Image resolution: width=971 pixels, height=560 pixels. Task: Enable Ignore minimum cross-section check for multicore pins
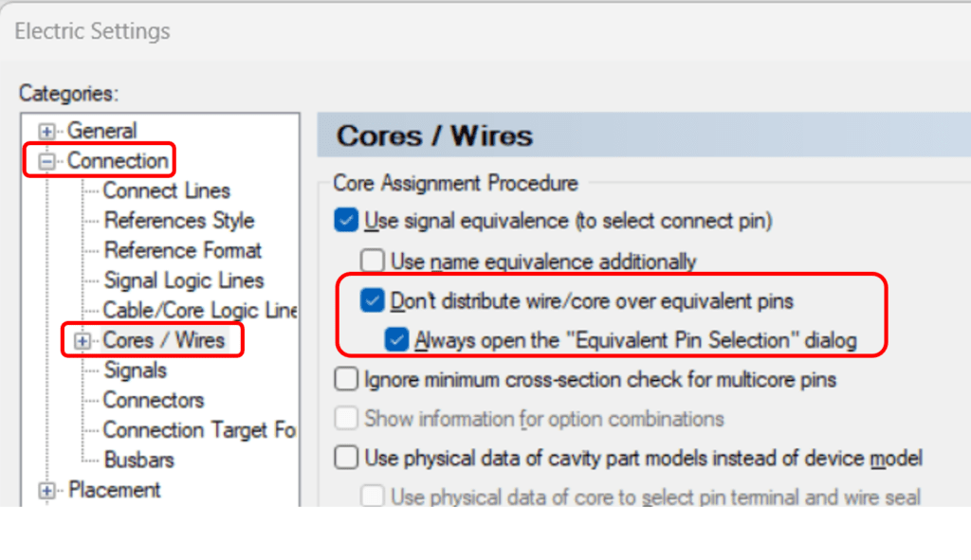345,379
